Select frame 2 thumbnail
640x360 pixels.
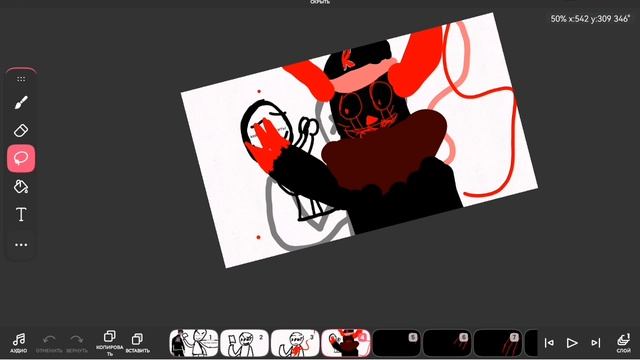pyautogui.click(x=244, y=343)
